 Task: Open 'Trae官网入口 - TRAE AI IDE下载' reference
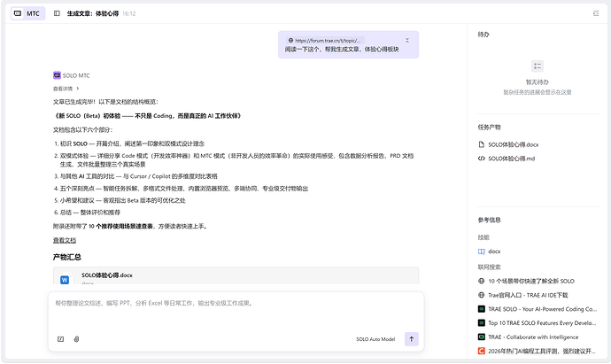coord(528,295)
